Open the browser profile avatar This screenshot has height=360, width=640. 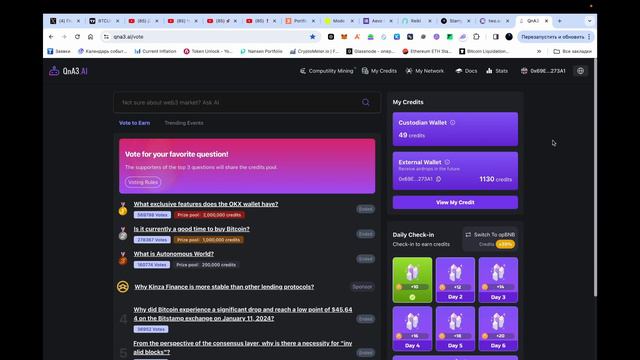point(509,37)
